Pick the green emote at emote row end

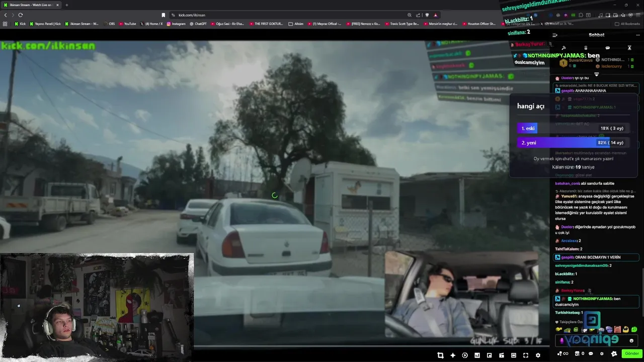[634, 330]
